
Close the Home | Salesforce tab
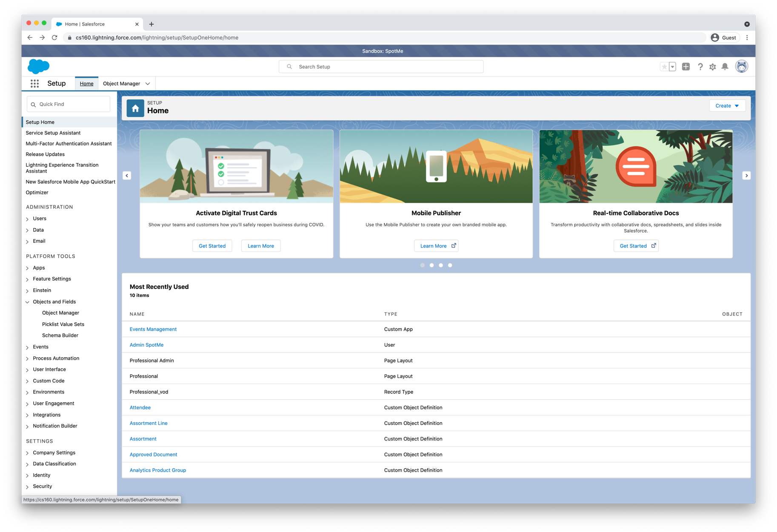(x=137, y=24)
